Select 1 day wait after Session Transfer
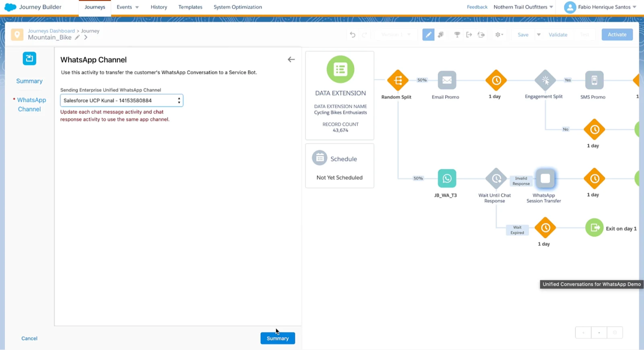 (x=594, y=178)
